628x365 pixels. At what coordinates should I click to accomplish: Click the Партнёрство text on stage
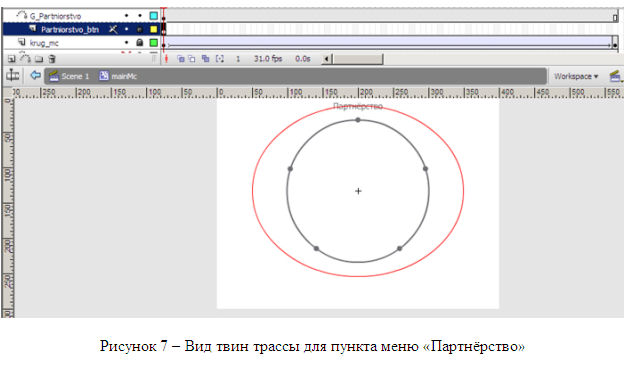point(358,106)
